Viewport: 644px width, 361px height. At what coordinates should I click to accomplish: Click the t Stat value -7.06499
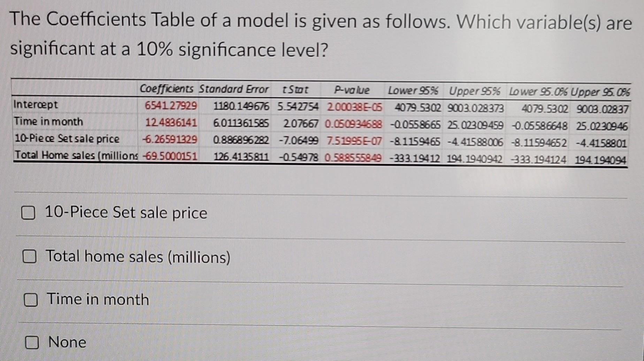pyautogui.click(x=298, y=139)
